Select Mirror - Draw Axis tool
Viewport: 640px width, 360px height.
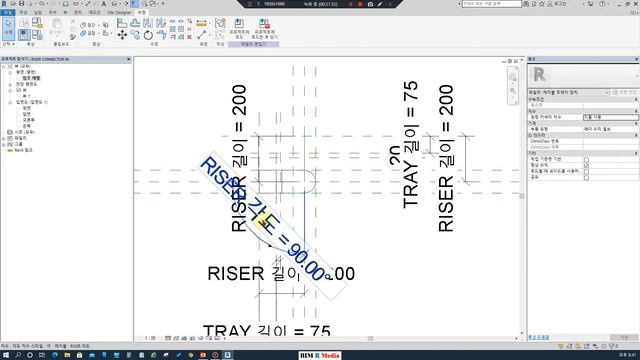[x=161, y=23]
